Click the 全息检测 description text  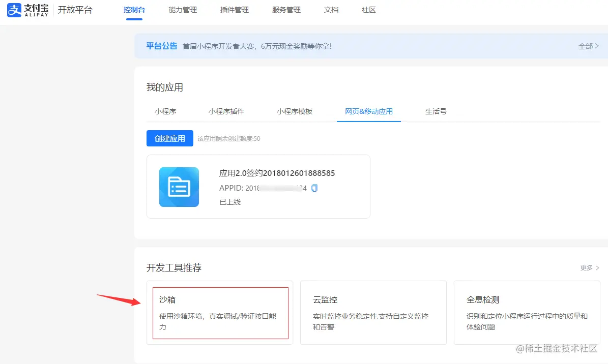click(x=527, y=321)
